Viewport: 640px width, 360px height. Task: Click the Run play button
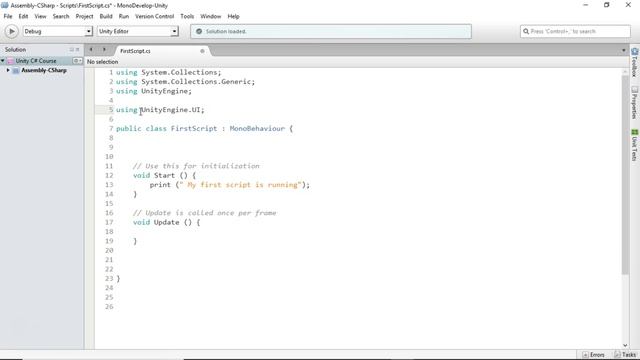click(x=11, y=31)
